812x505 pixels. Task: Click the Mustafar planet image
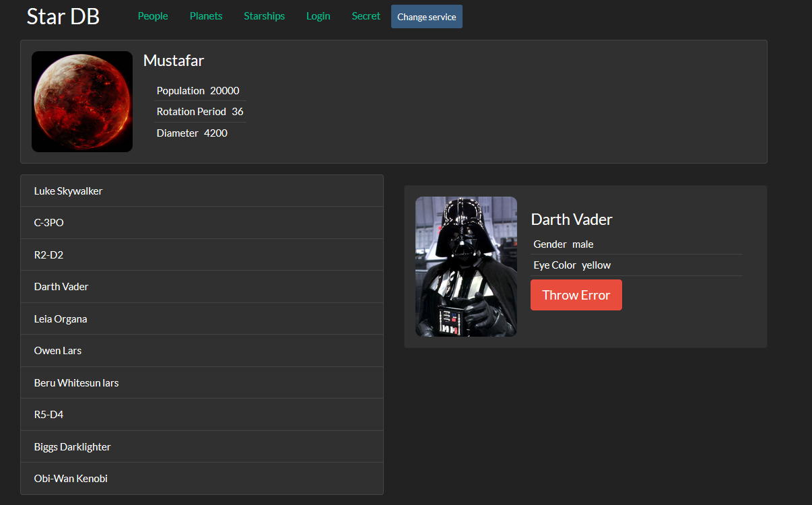pos(82,102)
